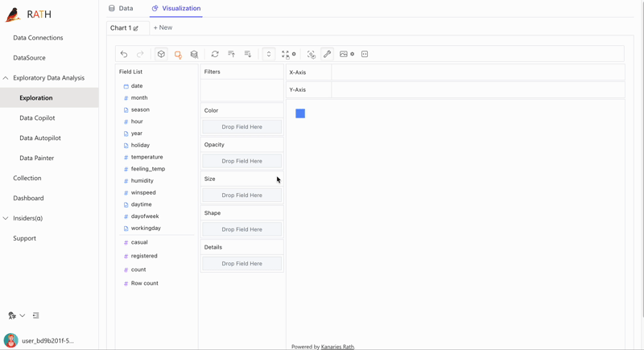This screenshot has height=350, width=644.
Task: Toggle the aggregation cube icon
Action: tap(161, 54)
